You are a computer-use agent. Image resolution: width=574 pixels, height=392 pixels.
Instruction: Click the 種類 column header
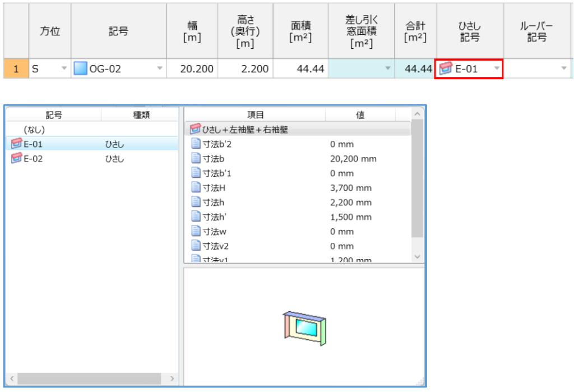click(139, 115)
